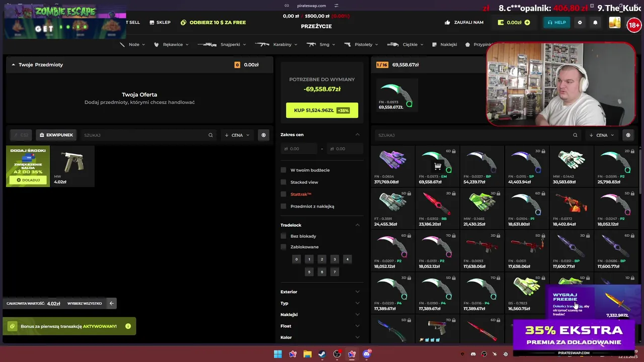This screenshot has width=644, height=362.
Task: Expand the Float filter section
Action: click(322, 326)
